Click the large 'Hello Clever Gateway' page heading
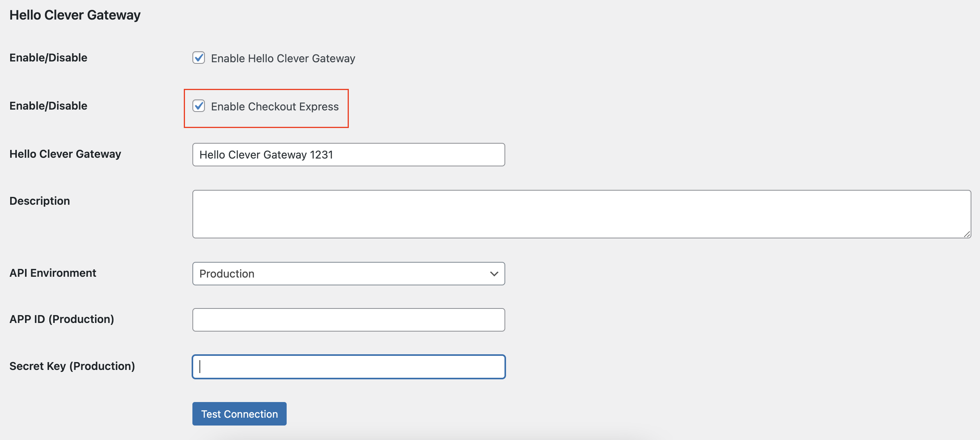The height and width of the screenshot is (440, 980). (x=75, y=15)
